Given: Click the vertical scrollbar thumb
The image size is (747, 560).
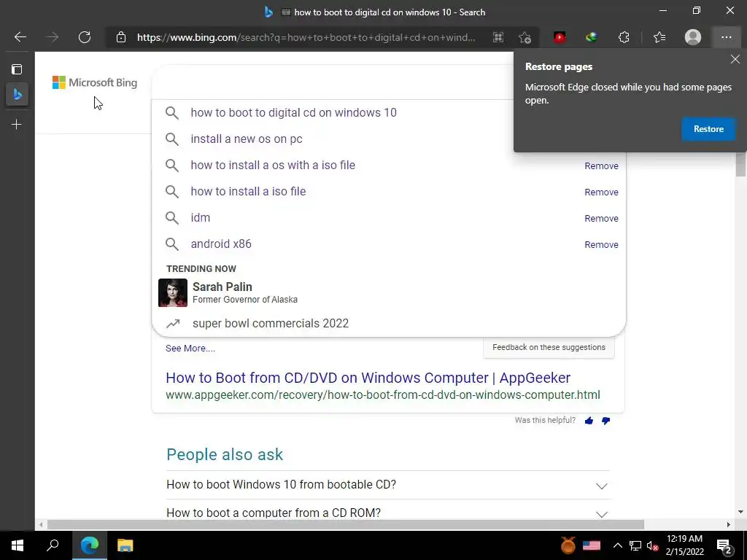Looking at the screenshot, I should [740, 163].
